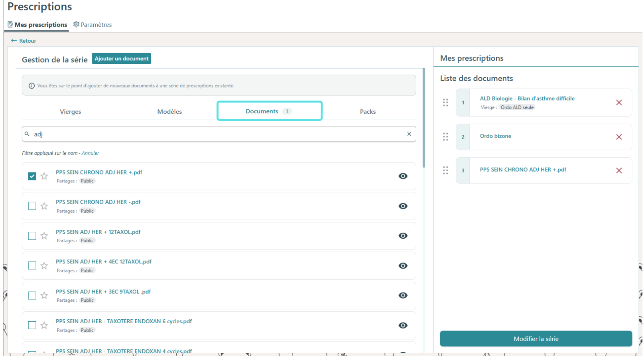Star PPS SEIN ADJ HER + 12TAXOL.pdf
Image resolution: width=644 pixels, height=358 pixels.
44,236
